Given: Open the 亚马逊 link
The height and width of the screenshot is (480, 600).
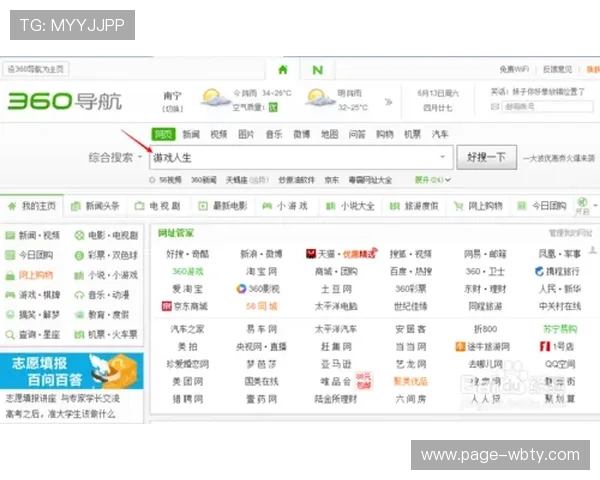Looking at the screenshot, I should [x=336, y=364].
